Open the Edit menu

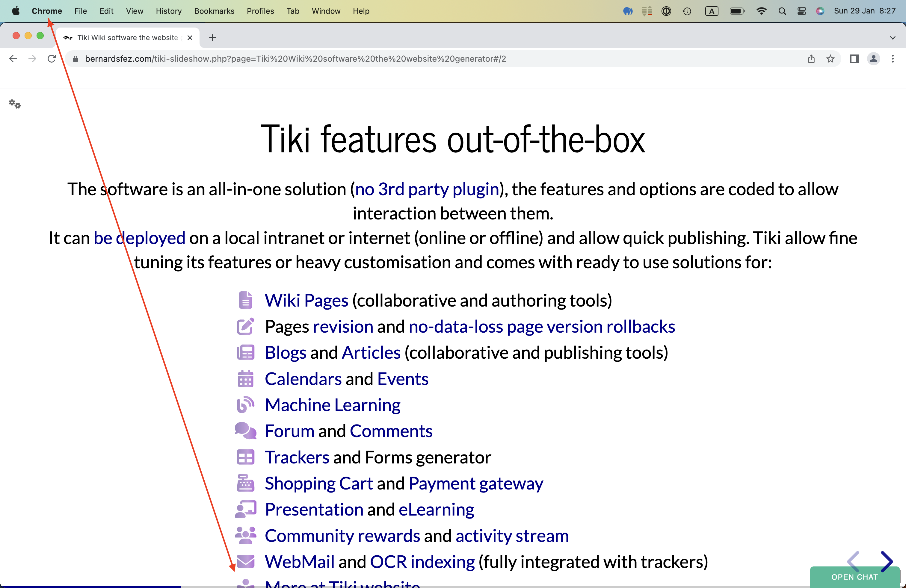tap(107, 11)
